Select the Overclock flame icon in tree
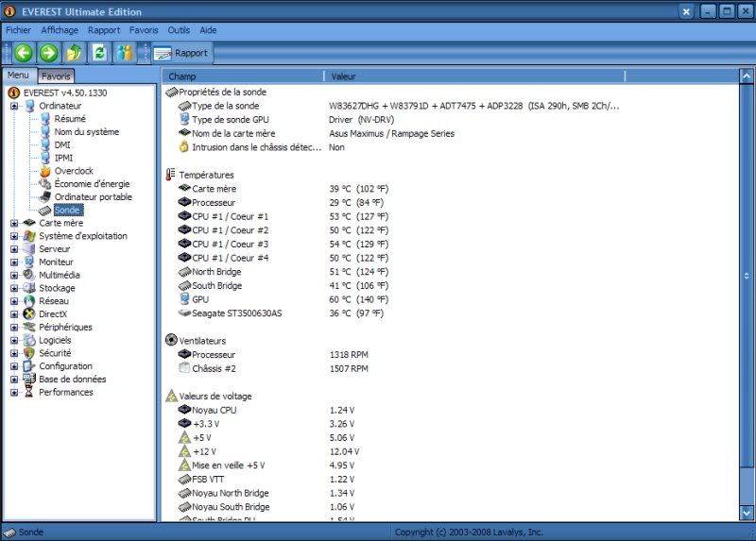The width and height of the screenshot is (756, 541). [44, 171]
